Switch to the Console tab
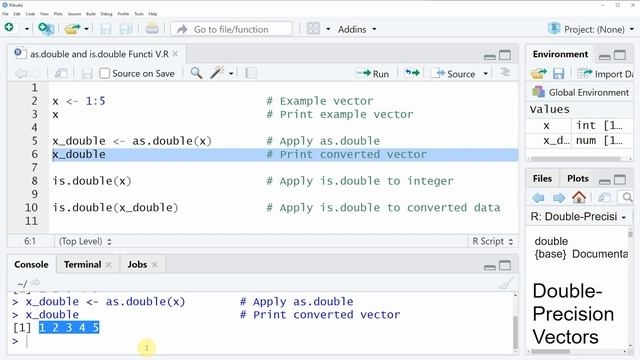Screen dimensions: 640x360 point(31,264)
